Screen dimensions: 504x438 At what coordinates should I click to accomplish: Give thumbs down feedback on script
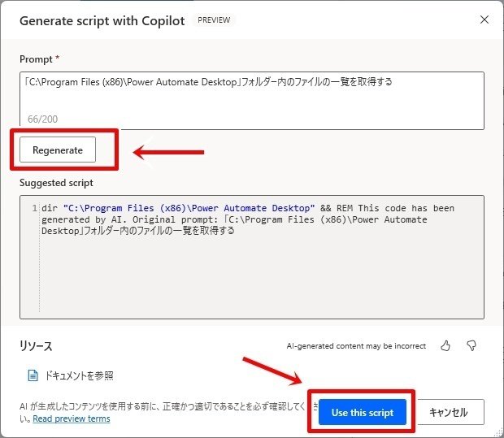click(x=471, y=346)
